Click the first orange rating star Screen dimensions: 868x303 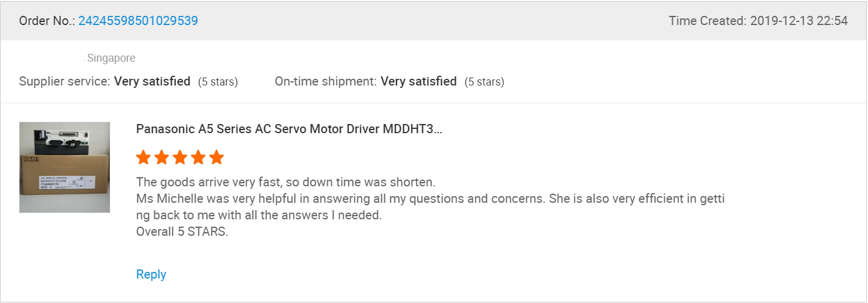(x=143, y=158)
